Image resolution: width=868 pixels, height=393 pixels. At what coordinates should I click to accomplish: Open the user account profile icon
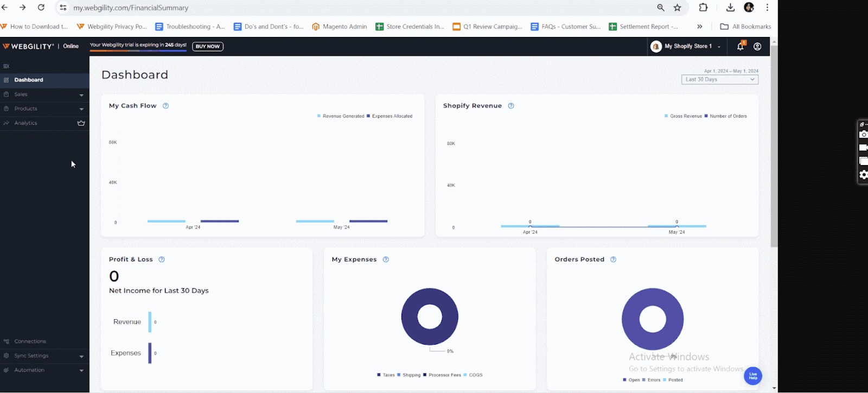click(x=757, y=47)
